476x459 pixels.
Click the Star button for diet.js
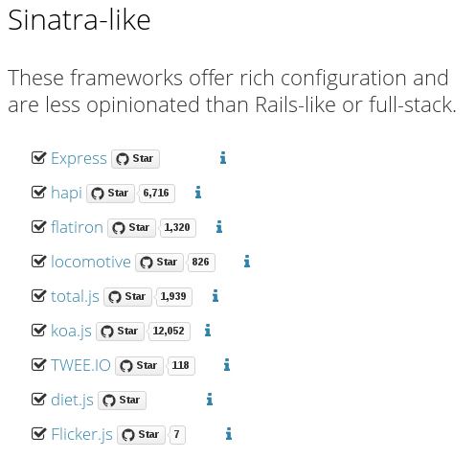point(122,401)
